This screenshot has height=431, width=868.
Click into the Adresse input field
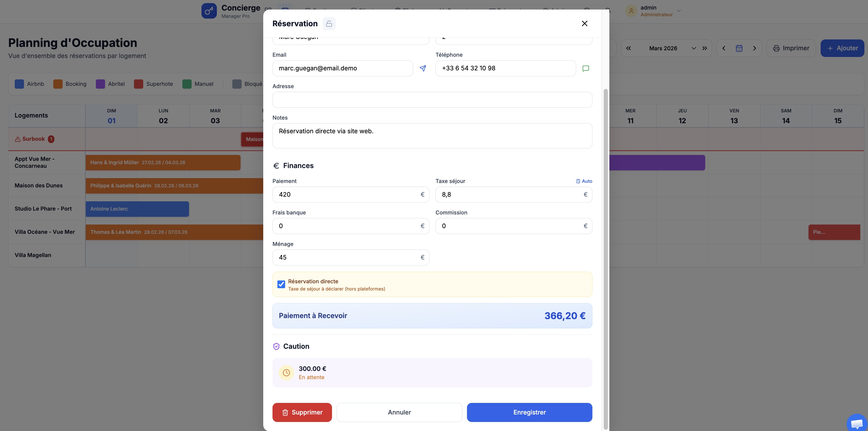[432, 100]
